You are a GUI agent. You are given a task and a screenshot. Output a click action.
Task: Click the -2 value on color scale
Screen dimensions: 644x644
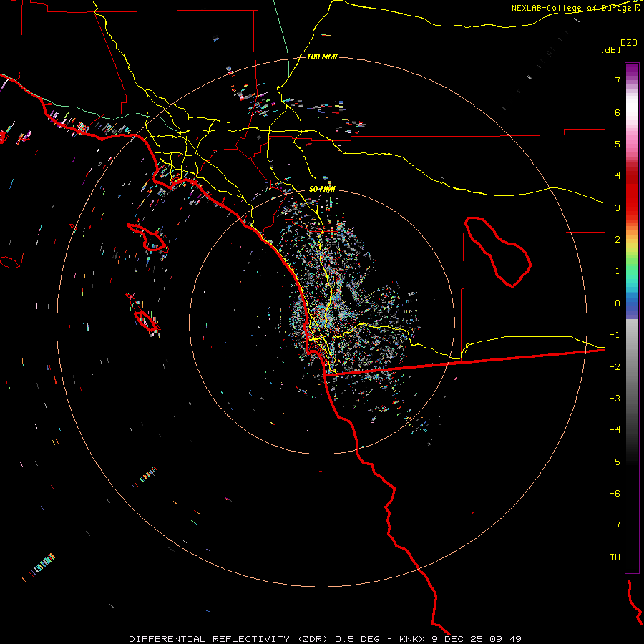coord(615,367)
